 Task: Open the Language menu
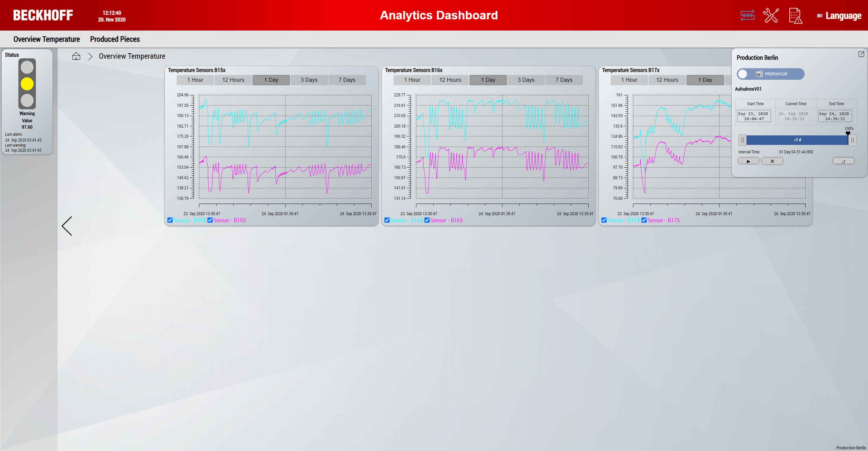(x=843, y=16)
